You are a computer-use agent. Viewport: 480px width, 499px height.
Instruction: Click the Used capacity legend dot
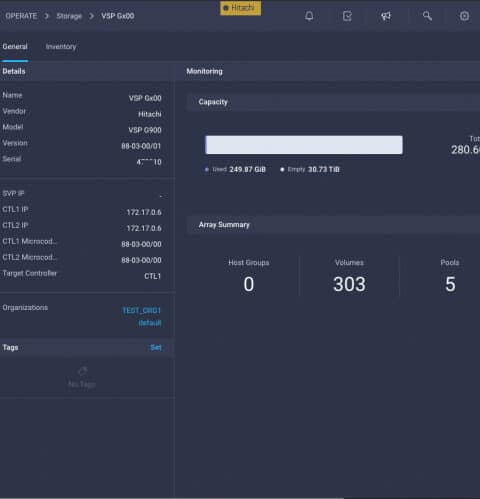pyautogui.click(x=207, y=170)
